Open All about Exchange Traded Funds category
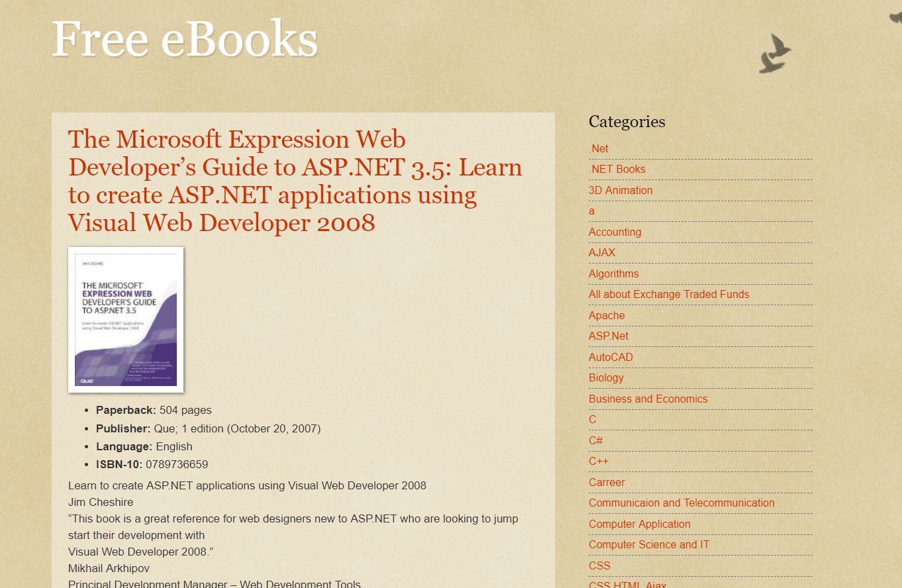902x588 pixels. click(x=669, y=295)
